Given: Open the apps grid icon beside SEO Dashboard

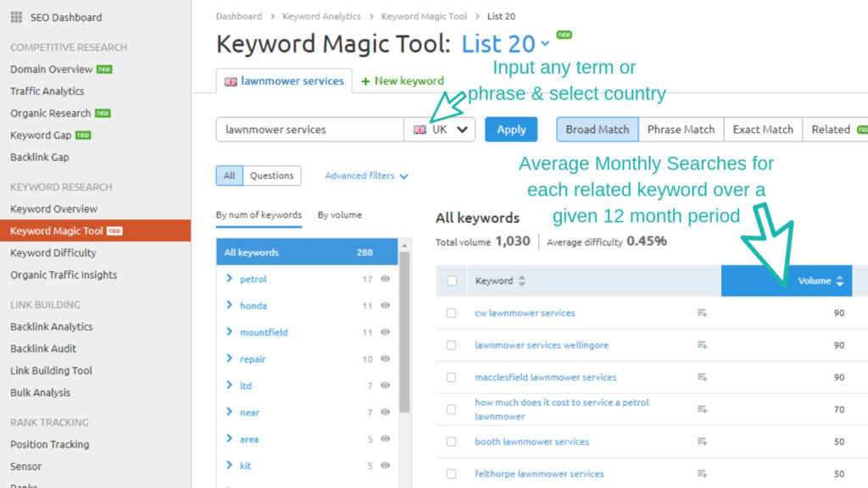Looking at the screenshot, I should pyautogui.click(x=17, y=17).
